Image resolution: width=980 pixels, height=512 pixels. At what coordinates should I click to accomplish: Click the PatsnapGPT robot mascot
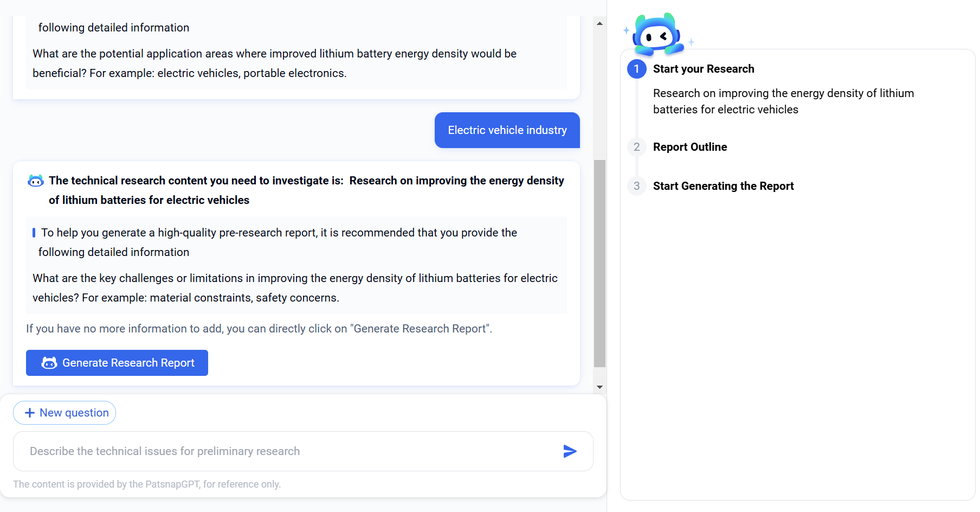[657, 35]
